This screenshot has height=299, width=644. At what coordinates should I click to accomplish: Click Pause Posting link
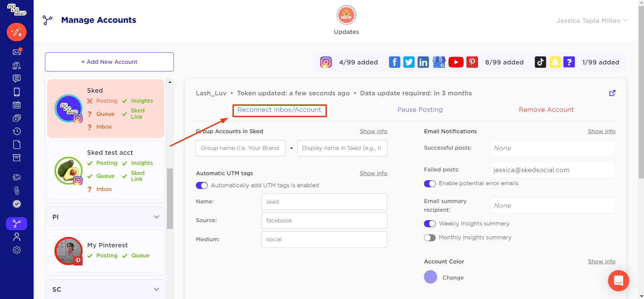pyautogui.click(x=420, y=110)
